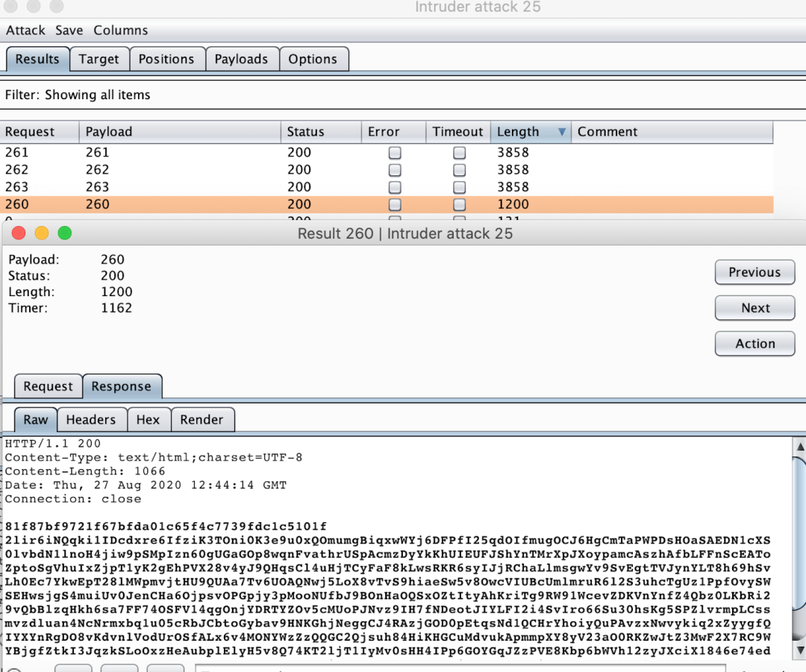Open the Action button menu
Image resolution: width=806 pixels, height=672 pixels.
pyautogui.click(x=755, y=344)
